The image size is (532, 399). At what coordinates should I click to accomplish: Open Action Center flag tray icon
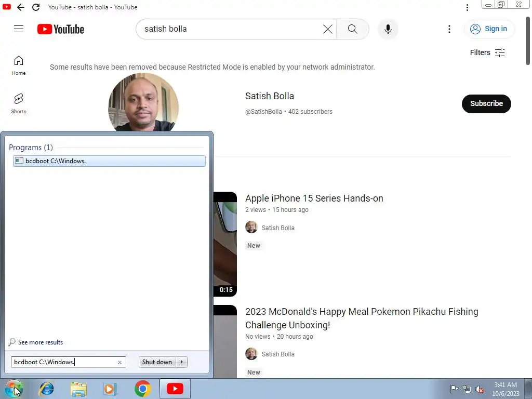click(454, 389)
